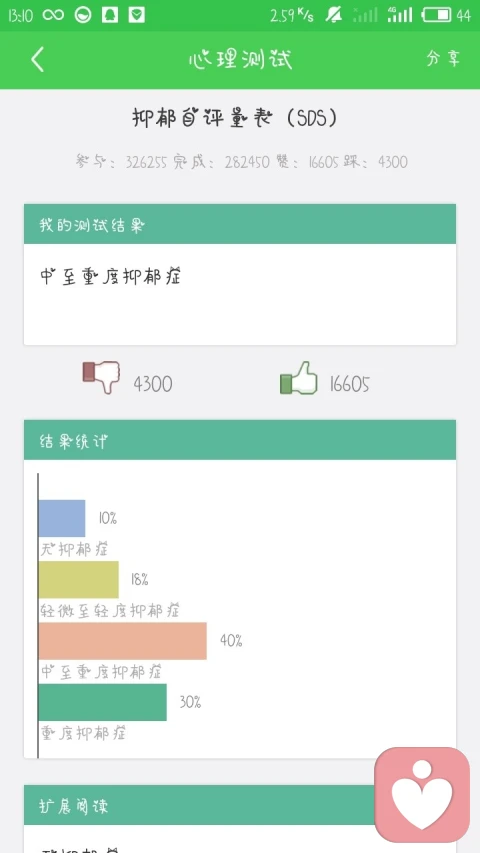Tap the blue 无抑郁症 bar
This screenshot has height=853, width=480.
[x=62, y=518]
